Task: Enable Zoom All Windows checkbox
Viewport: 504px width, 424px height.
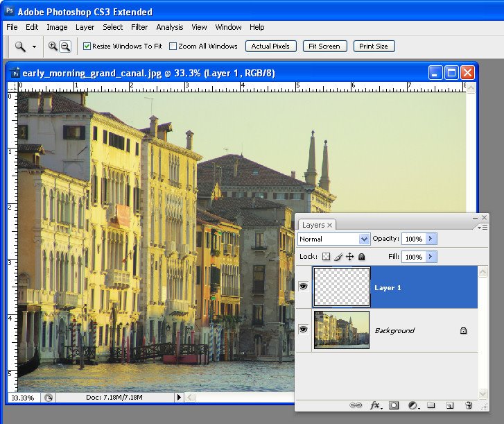Action: coord(173,46)
